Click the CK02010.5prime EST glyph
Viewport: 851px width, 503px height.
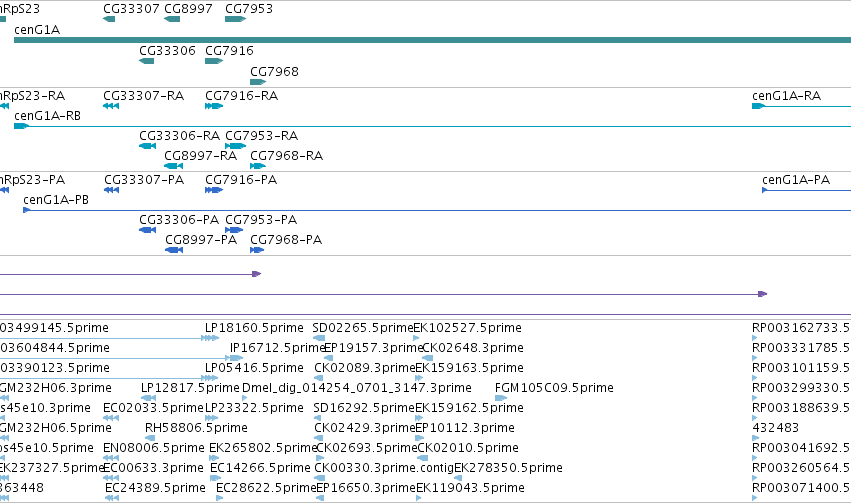coord(423,459)
